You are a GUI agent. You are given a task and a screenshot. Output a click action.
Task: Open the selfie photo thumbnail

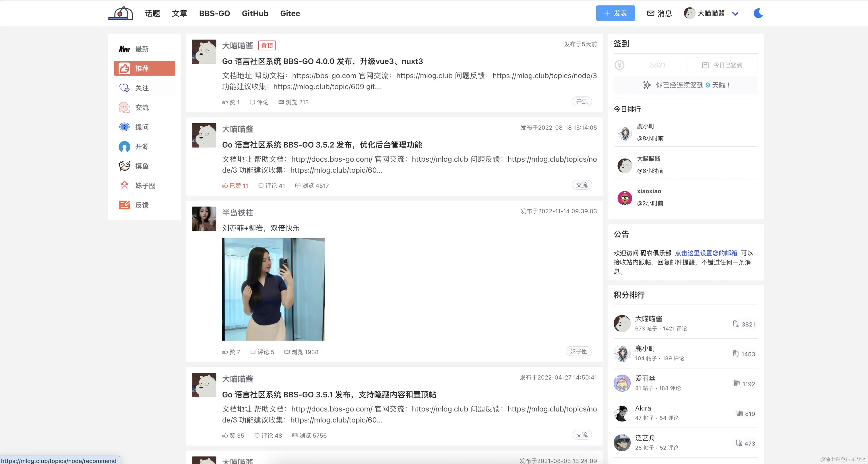(273, 289)
